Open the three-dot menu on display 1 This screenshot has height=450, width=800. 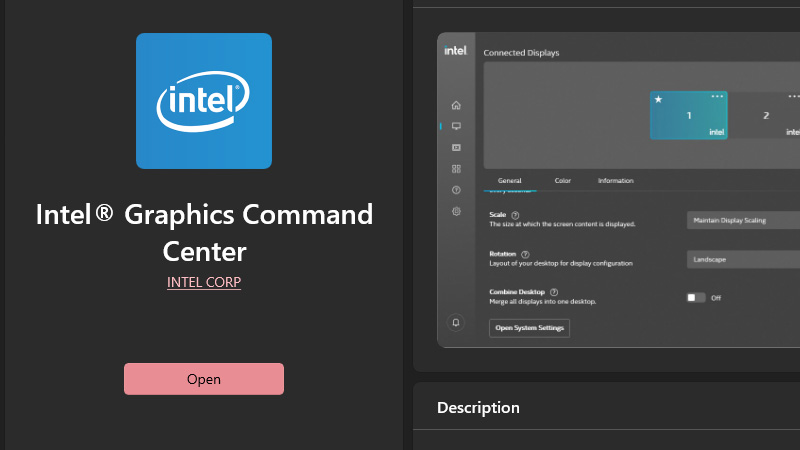[717, 96]
